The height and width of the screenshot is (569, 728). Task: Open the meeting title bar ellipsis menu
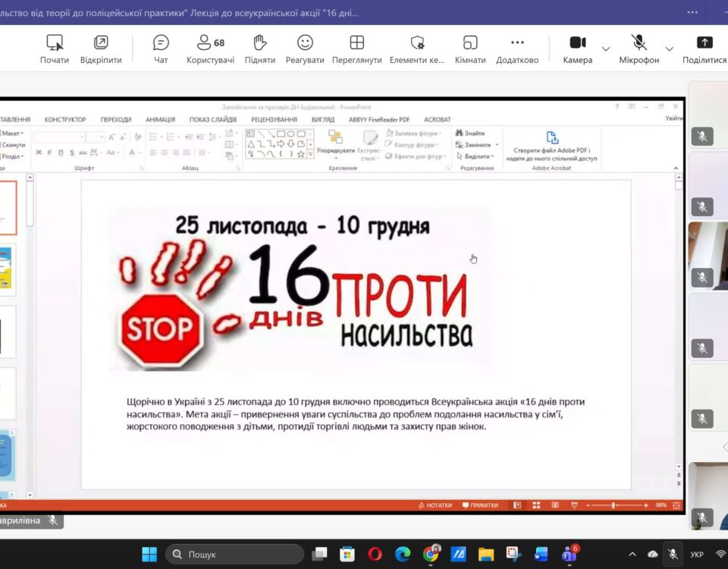692,12
